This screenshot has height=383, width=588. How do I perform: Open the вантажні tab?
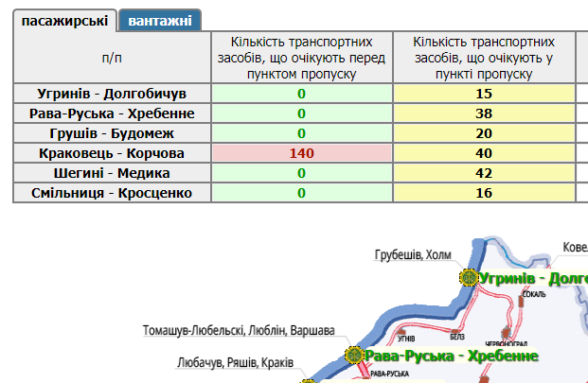160,20
